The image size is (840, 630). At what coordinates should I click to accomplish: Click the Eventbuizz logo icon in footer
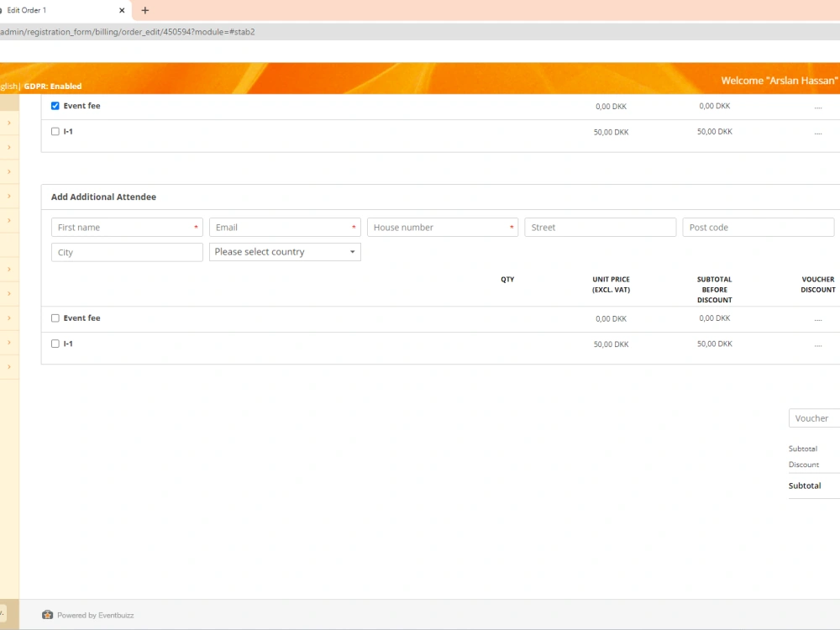tap(48, 615)
